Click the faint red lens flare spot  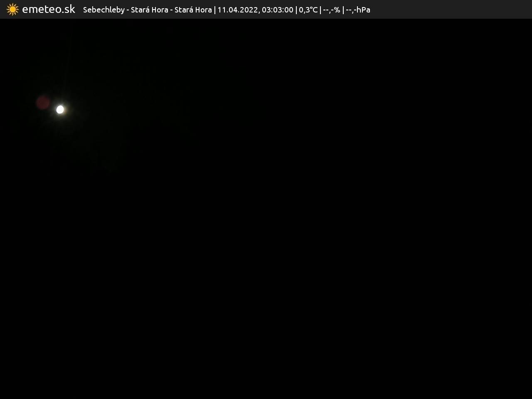click(x=43, y=102)
